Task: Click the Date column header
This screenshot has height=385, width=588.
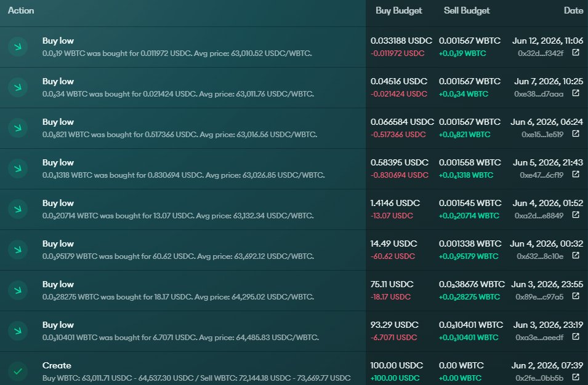Action: pos(573,10)
